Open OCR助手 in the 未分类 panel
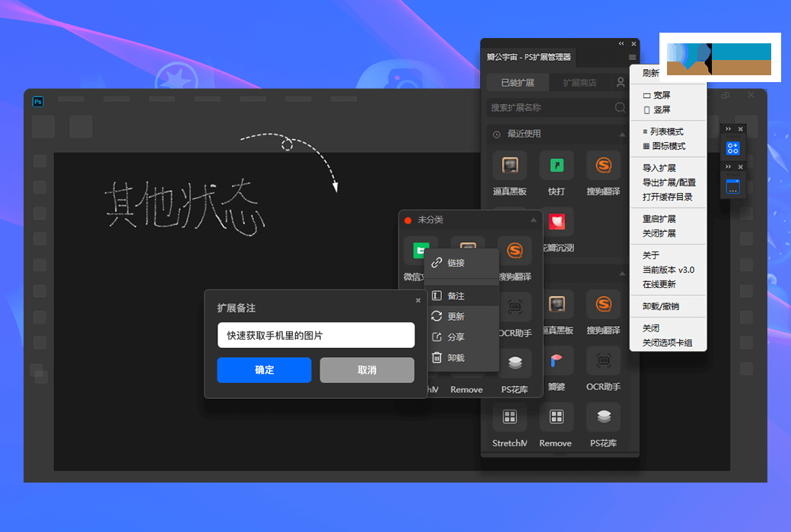This screenshot has height=532, width=791. coord(515,306)
